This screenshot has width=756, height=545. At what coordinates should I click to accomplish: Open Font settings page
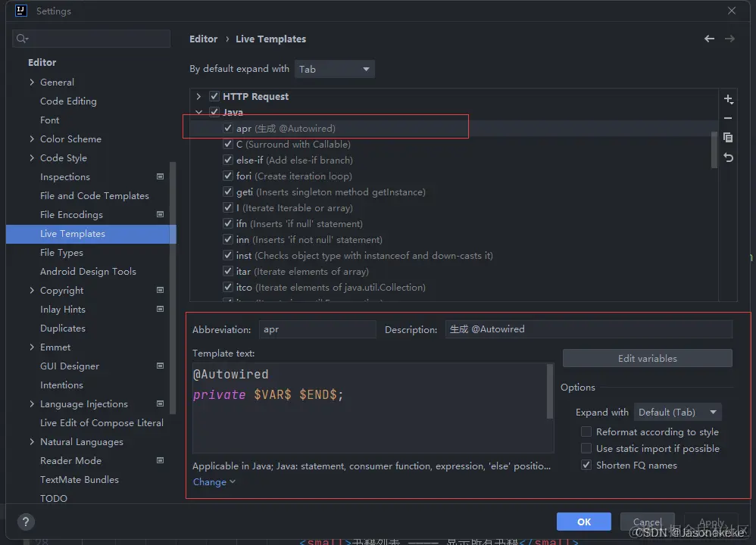[50, 120]
